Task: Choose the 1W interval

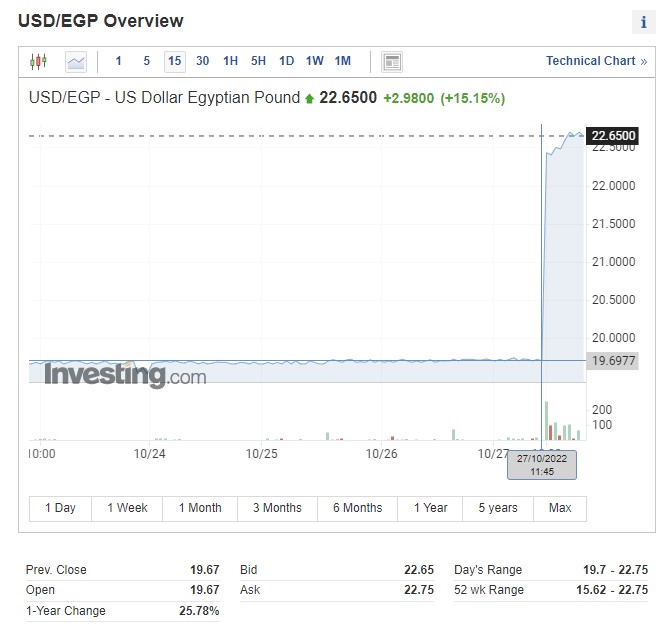Action: point(314,61)
